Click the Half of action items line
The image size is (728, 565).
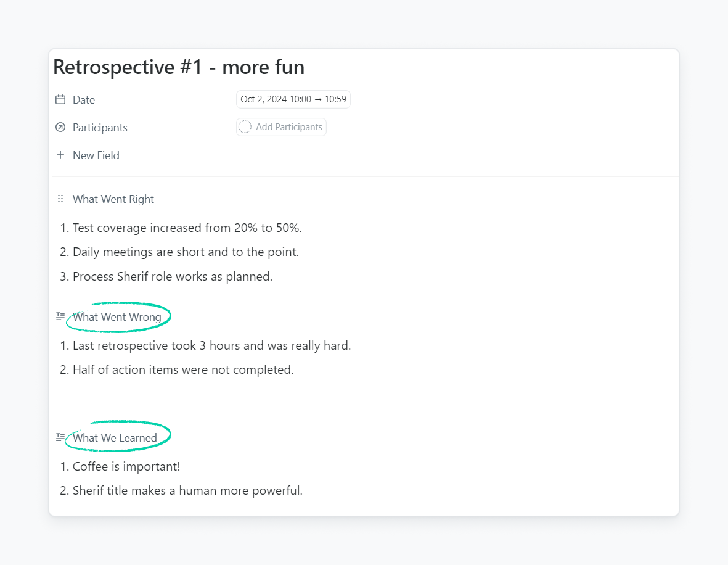click(x=183, y=370)
